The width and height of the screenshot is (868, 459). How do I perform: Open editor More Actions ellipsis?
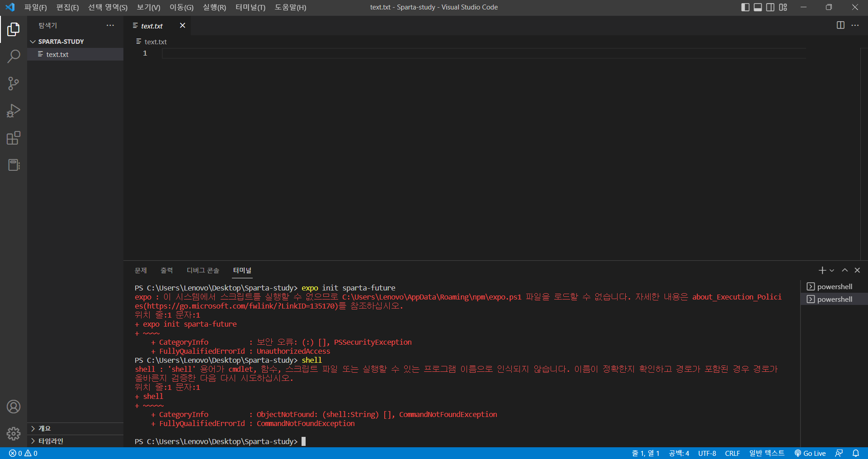pos(855,25)
